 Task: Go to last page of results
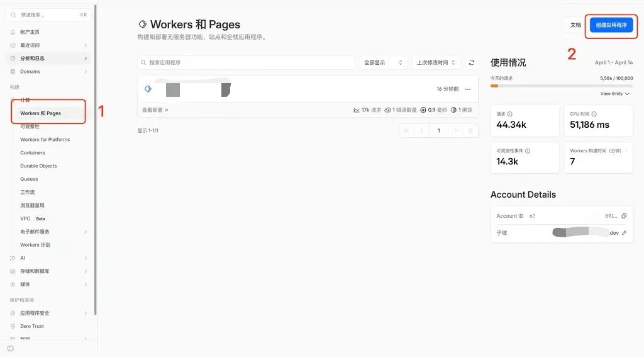470,131
